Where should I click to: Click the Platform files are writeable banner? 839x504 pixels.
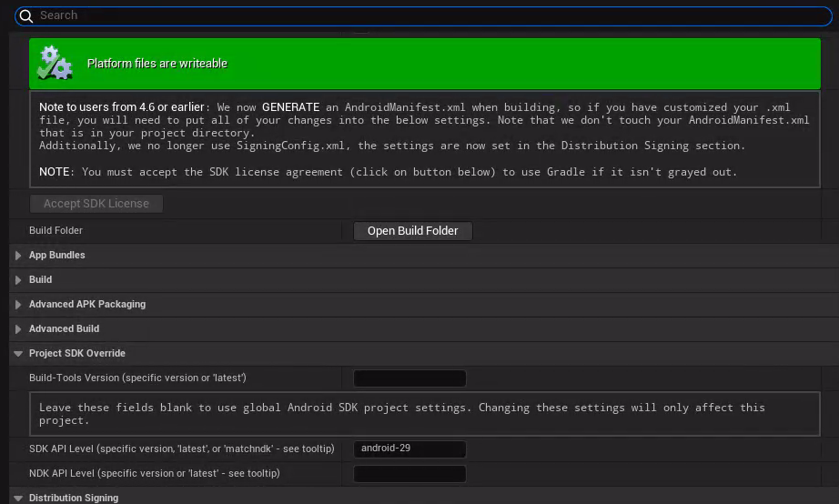pos(424,64)
